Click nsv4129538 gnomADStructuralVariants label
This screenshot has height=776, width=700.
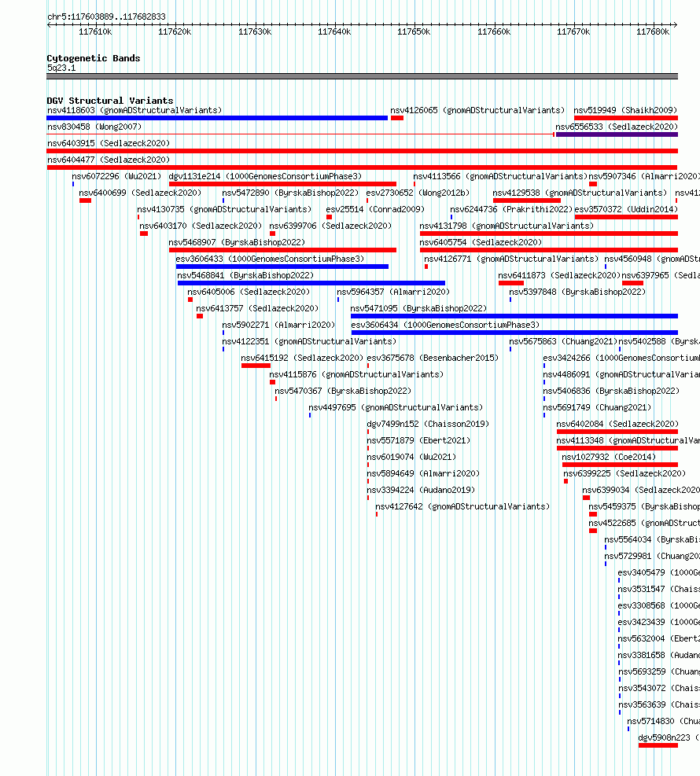(x=580, y=193)
